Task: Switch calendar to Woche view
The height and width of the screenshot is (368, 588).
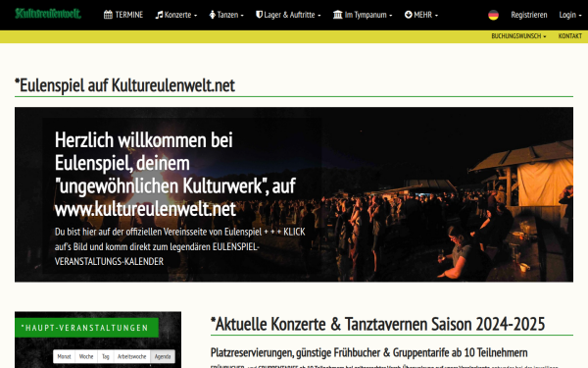Action: [86, 356]
